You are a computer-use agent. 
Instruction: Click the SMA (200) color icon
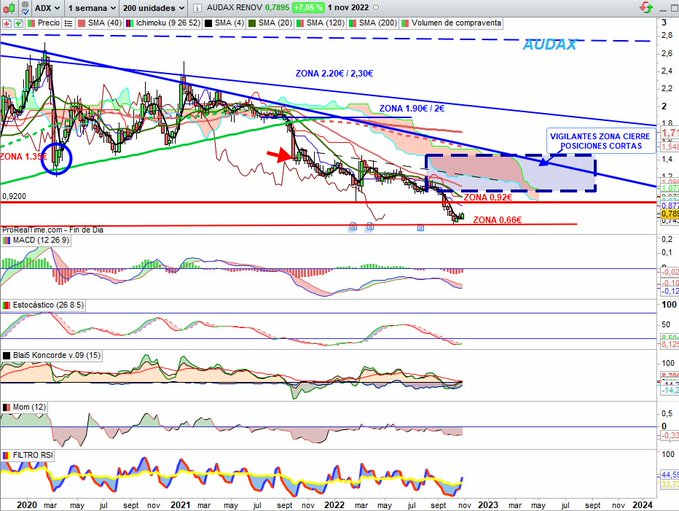click(x=353, y=23)
